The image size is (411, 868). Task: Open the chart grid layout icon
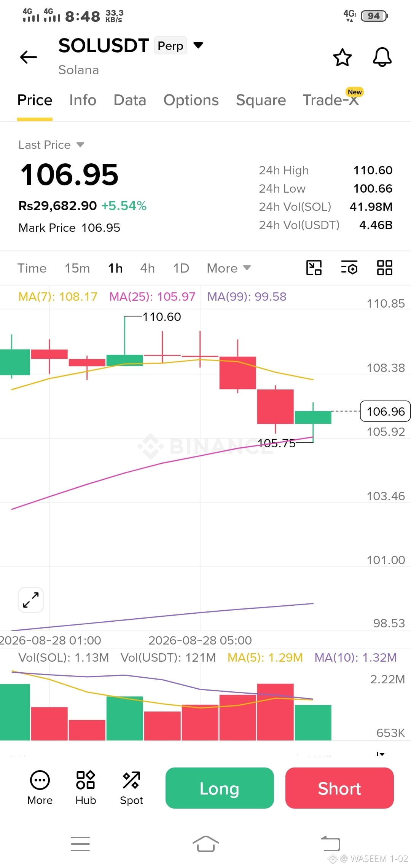[384, 268]
